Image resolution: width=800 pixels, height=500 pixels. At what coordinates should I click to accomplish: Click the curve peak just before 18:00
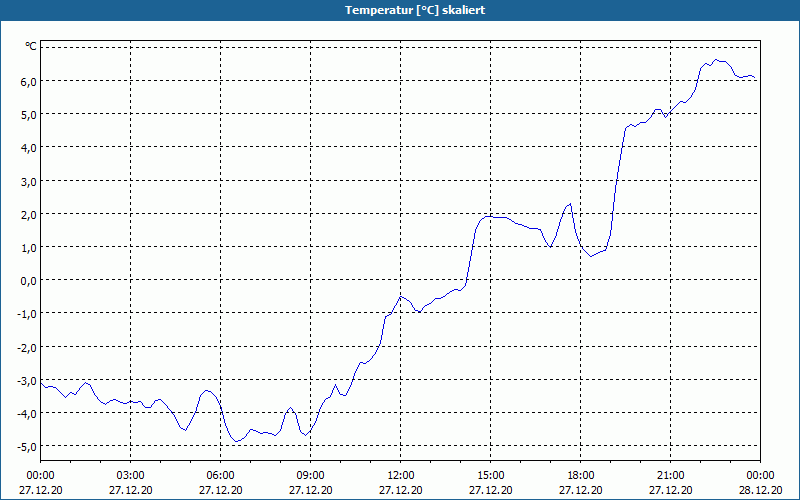570,204
